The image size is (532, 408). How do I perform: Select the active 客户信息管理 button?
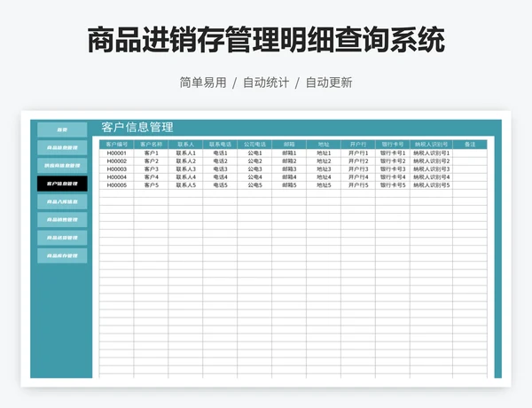point(62,184)
